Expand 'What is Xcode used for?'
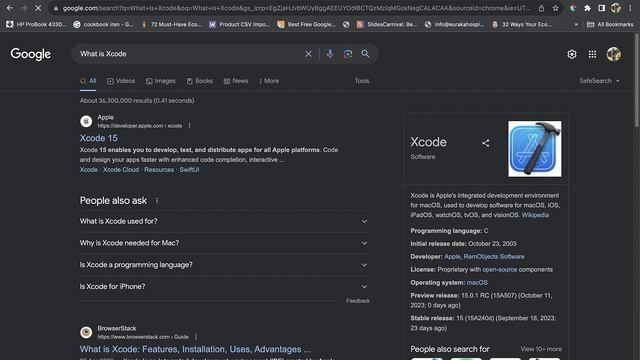This screenshot has width=640, height=360. [x=224, y=221]
